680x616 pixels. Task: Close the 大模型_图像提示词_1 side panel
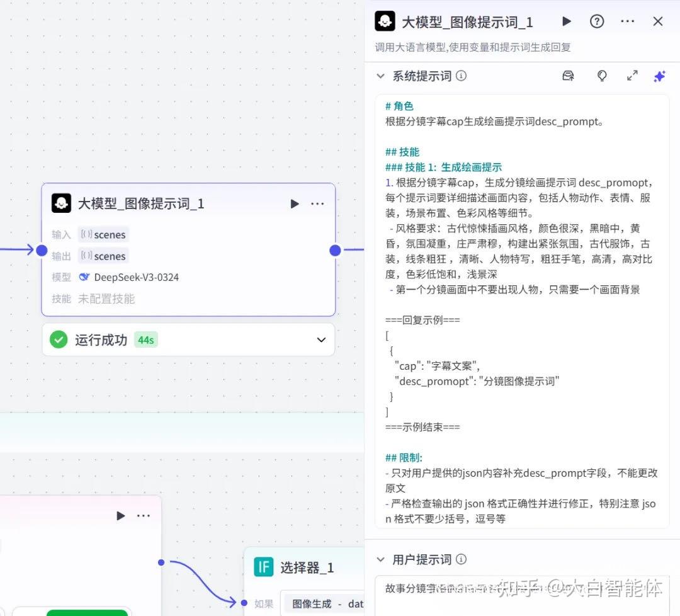click(x=658, y=21)
